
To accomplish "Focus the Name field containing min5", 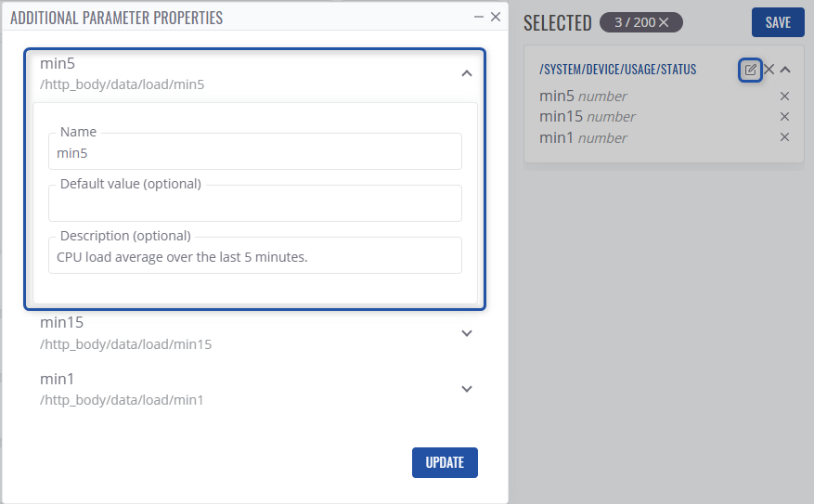I will click(254, 152).
